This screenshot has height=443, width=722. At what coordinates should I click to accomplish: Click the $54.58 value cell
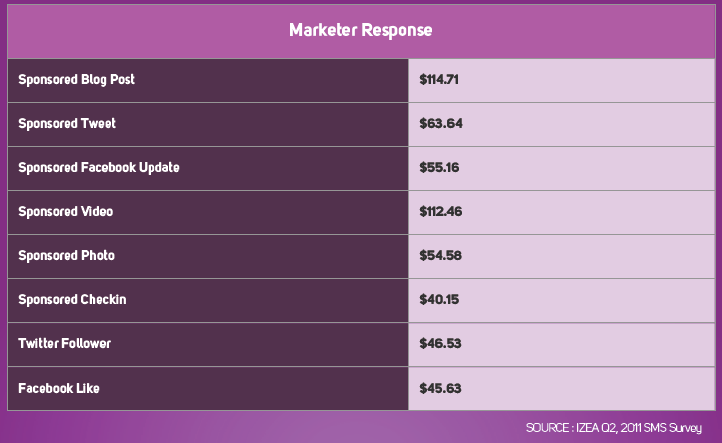(441, 256)
